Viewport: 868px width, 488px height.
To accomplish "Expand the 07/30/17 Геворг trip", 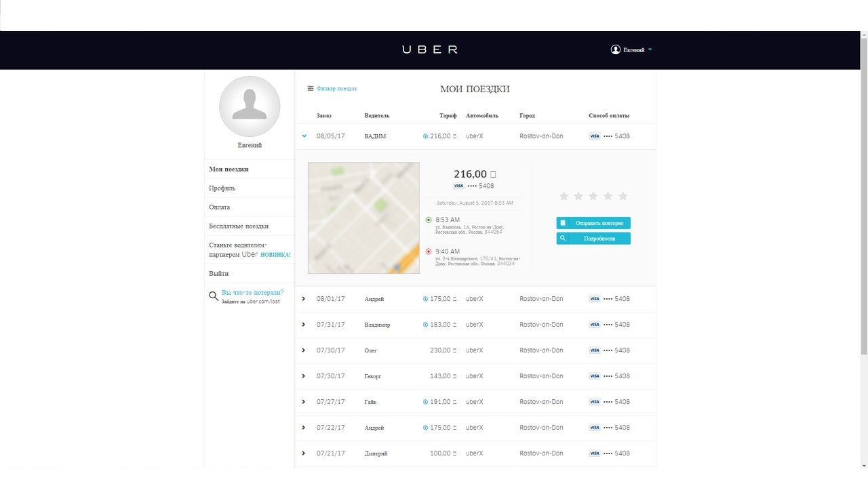I will 304,376.
